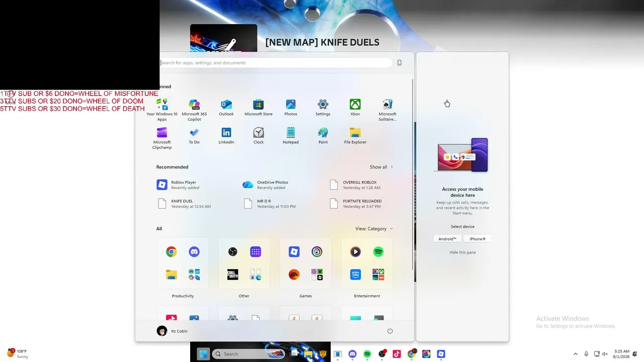The image size is (644, 362).
Task: Launch Paint from the pinned apps
Action: point(323,136)
